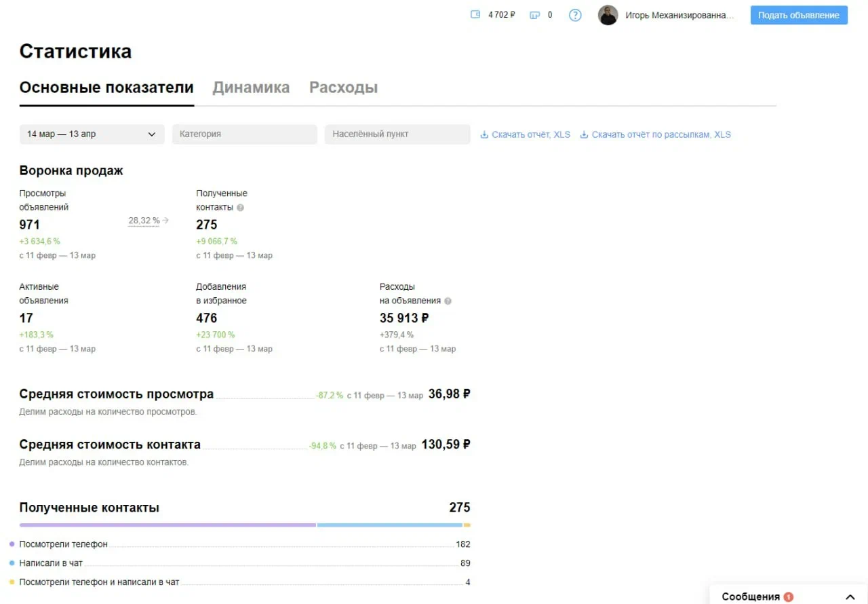This screenshot has height=604, width=868.
Task: Click the -94,8 % contact cost change
Action: [323, 446]
